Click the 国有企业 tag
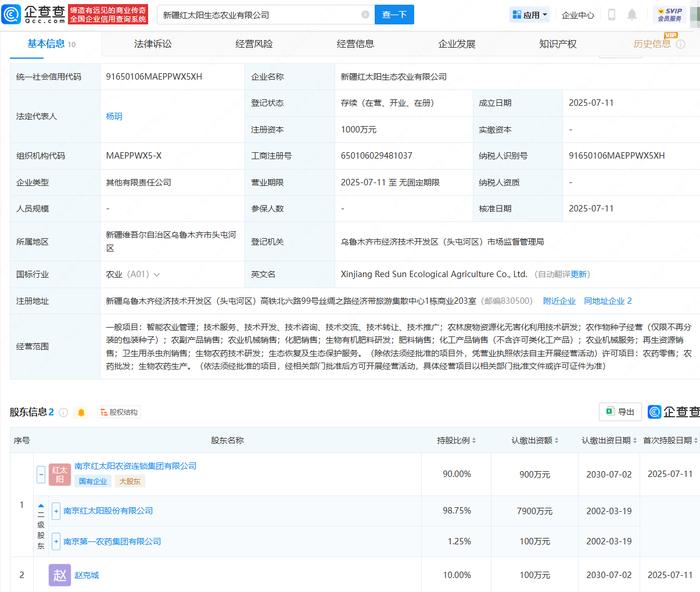Screen dimensions: 700x592 point(93,481)
